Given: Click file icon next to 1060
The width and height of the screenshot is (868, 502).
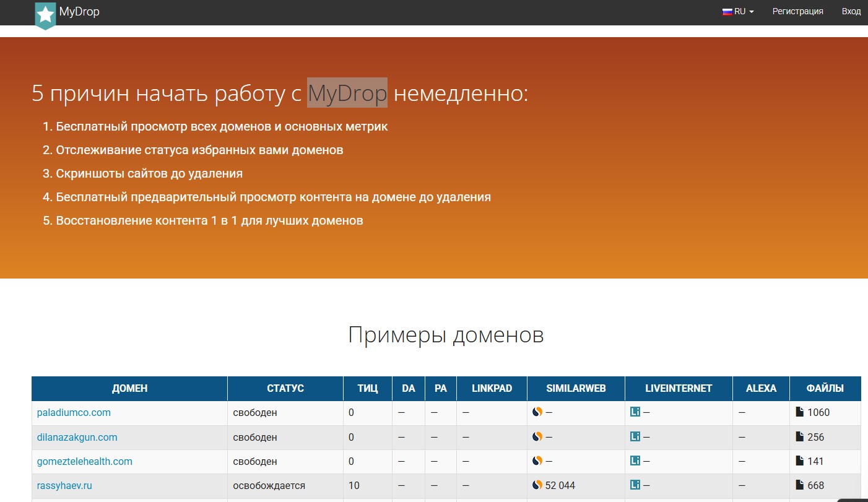Looking at the screenshot, I should click(x=800, y=412).
